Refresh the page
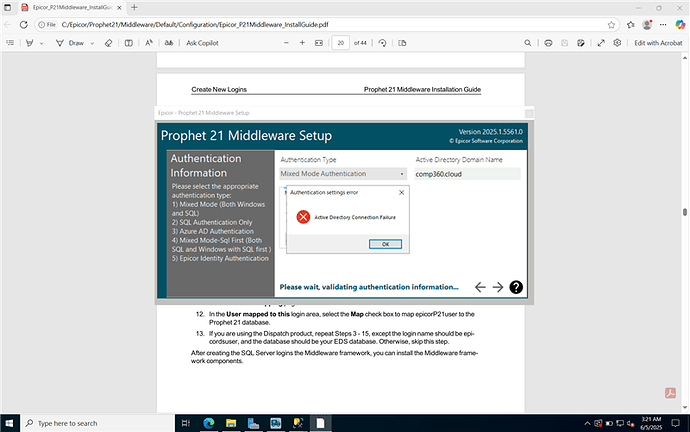690x432 pixels. (24, 25)
